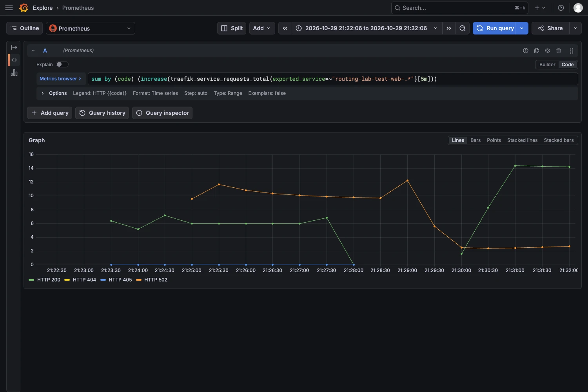Open the user profile avatar
588x392 pixels.
[x=578, y=8]
